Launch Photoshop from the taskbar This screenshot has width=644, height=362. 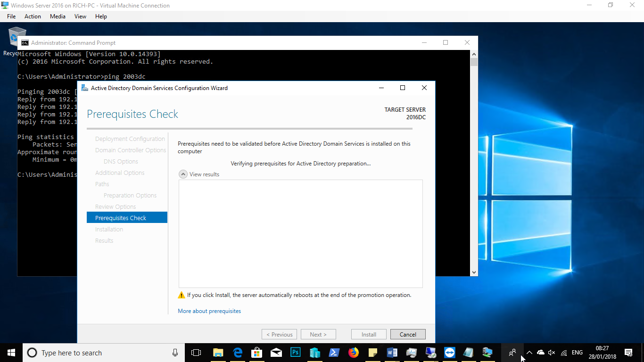click(x=296, y=353)
